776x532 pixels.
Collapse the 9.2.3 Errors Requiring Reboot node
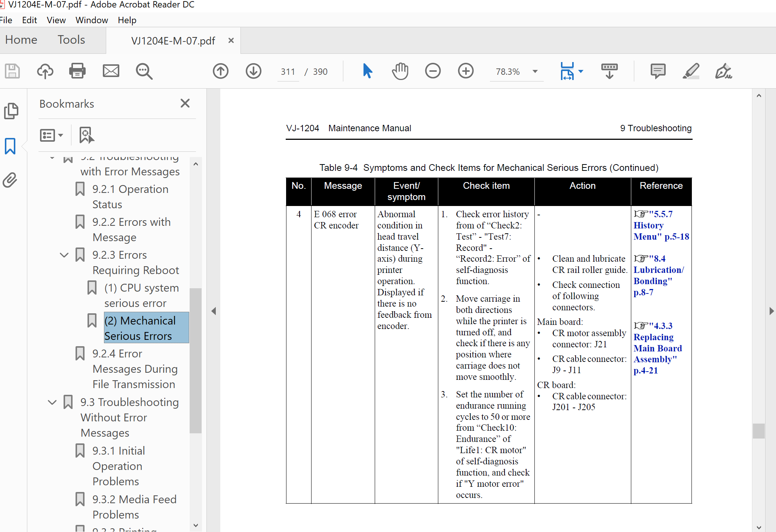point(64,255)
